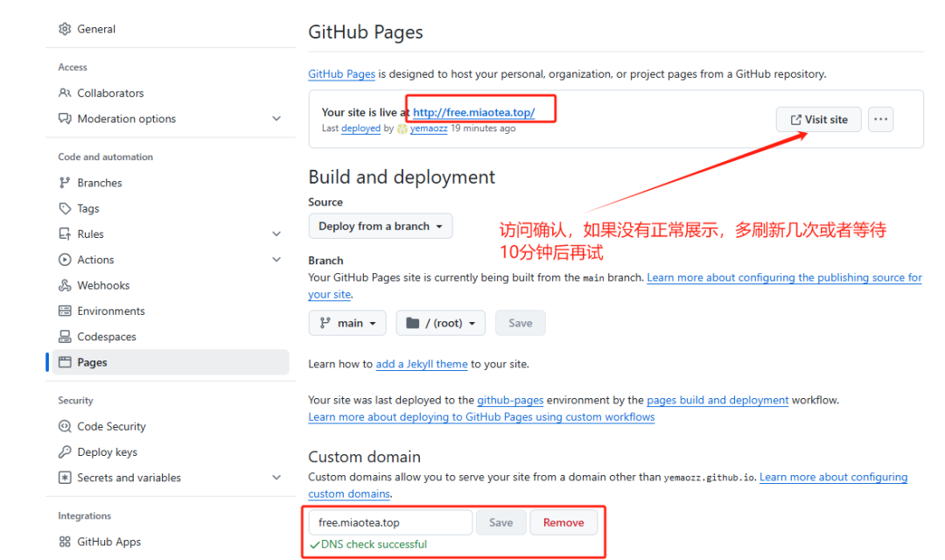Image resolution: width=945 pixels, height=560 pixels.
Task: Open Codespaces settings
Action: click(107, 336)
